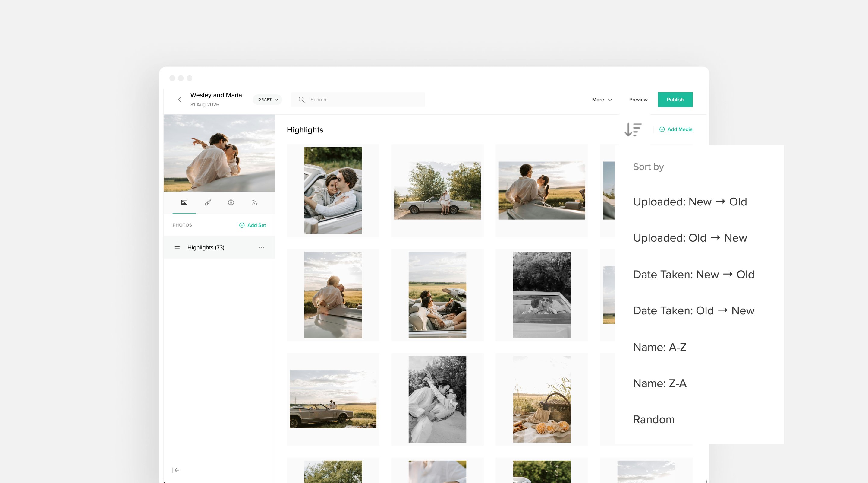
Task: Click the sort order icon beside Add Media
Action: (633, 129)
